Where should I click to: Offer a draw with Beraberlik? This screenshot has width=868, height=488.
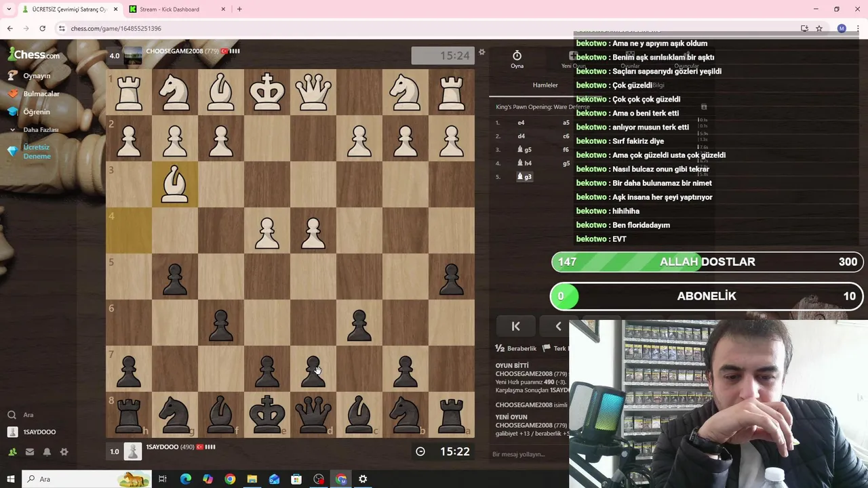[x=516, y=348]
